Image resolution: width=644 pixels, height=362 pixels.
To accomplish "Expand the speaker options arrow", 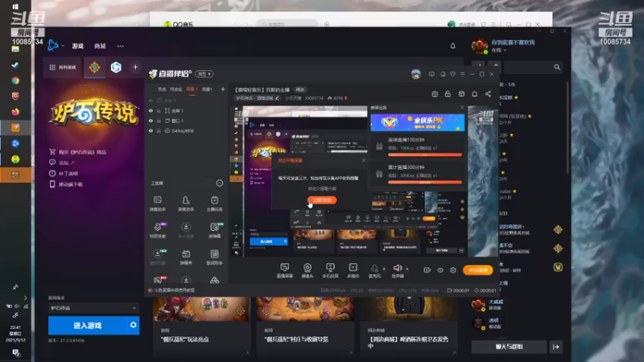I will tap(407, 269).
